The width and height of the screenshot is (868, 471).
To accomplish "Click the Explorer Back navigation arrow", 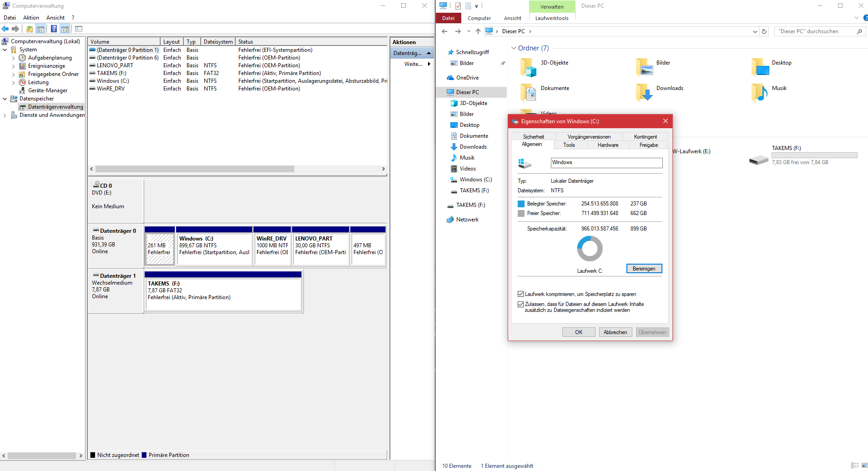I will pos(445,31).
